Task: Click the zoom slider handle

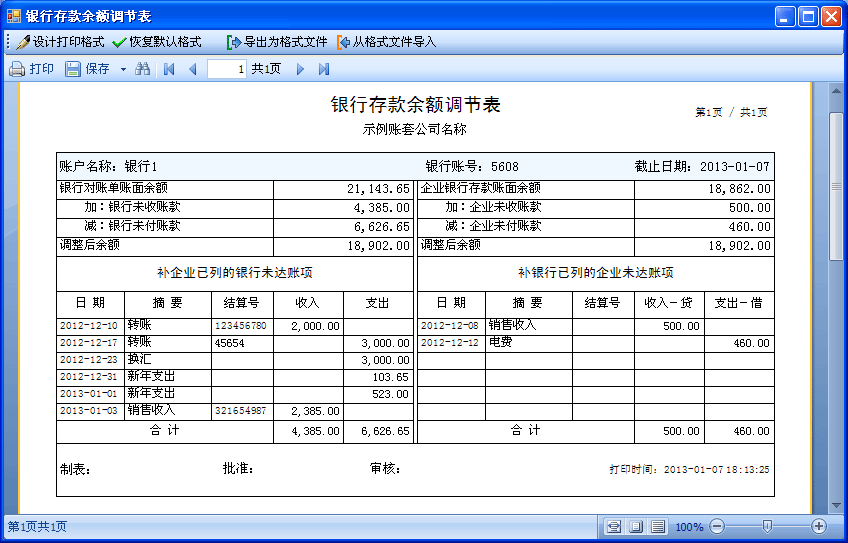Action: pyautogui.click(x=767, y=526)
